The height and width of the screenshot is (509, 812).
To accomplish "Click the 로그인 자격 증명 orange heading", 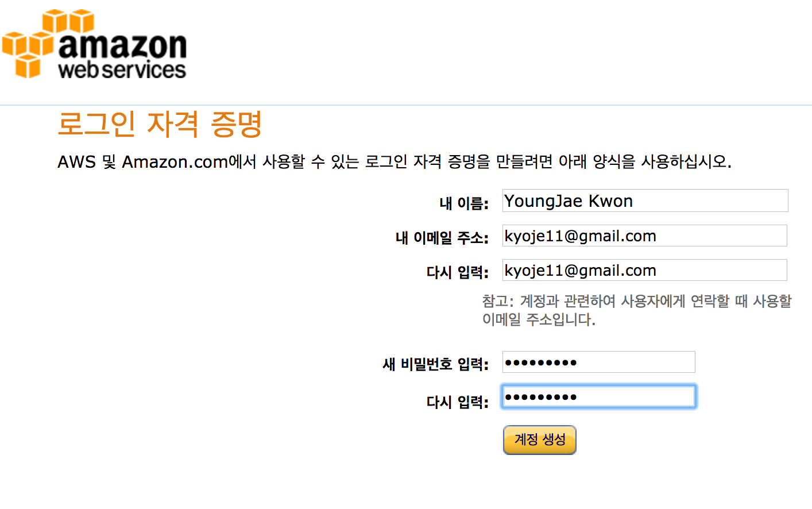I will [x=160, y=124].
